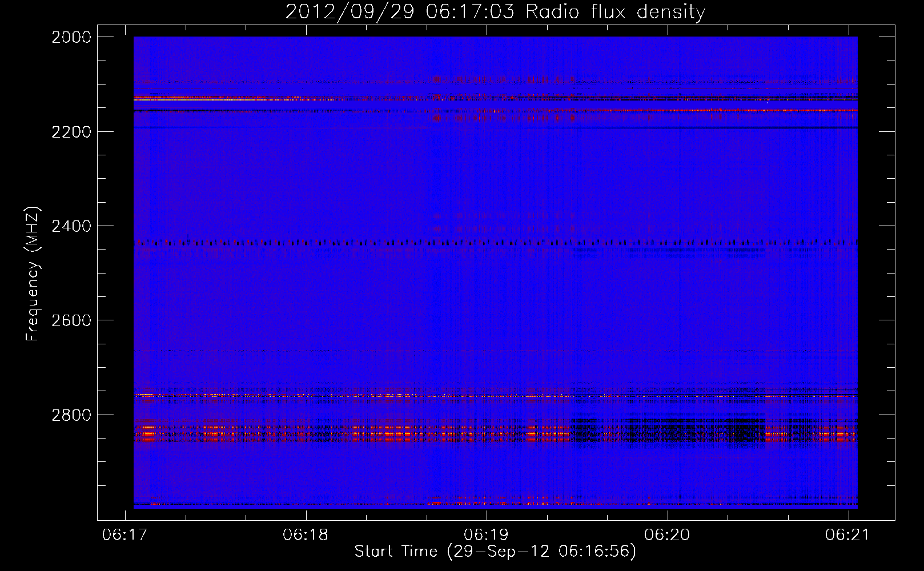Click the 06:18 time tick label
924x571 pixels.
tap(306, 534)
